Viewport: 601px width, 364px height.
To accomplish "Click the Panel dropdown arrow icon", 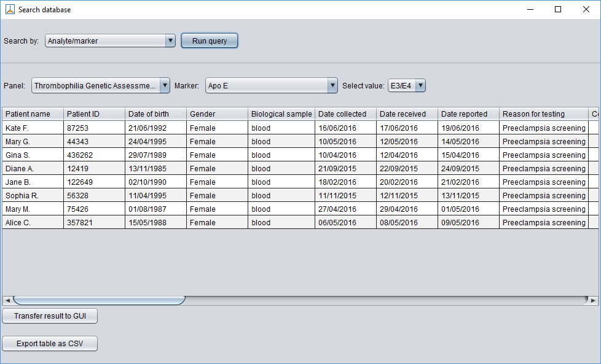I will click(163, 85).
